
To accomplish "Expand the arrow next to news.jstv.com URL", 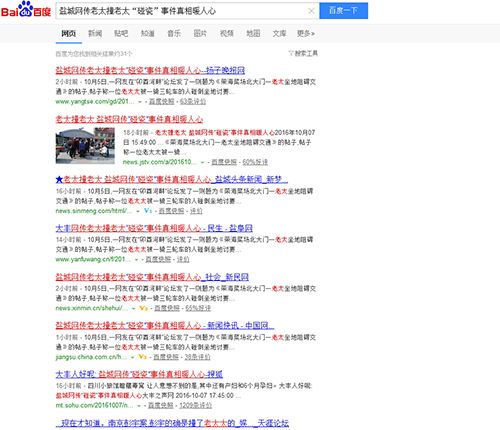I will [202, 163].
